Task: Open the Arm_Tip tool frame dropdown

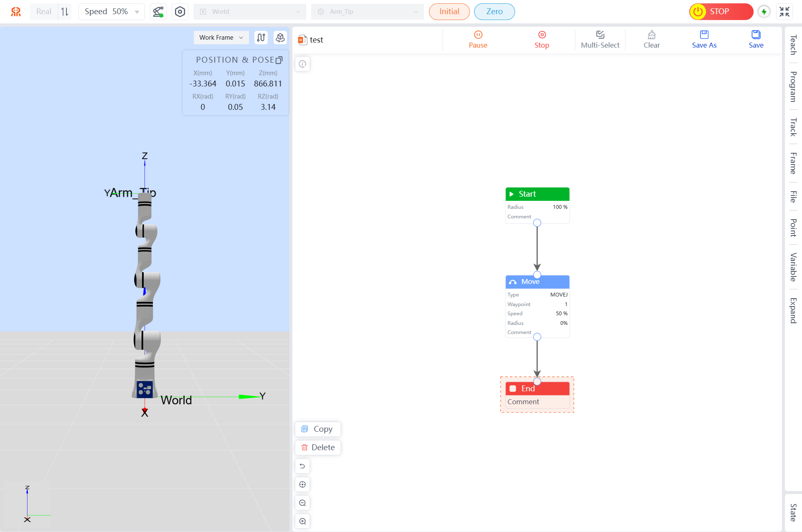Action: [x=367, y=12]
